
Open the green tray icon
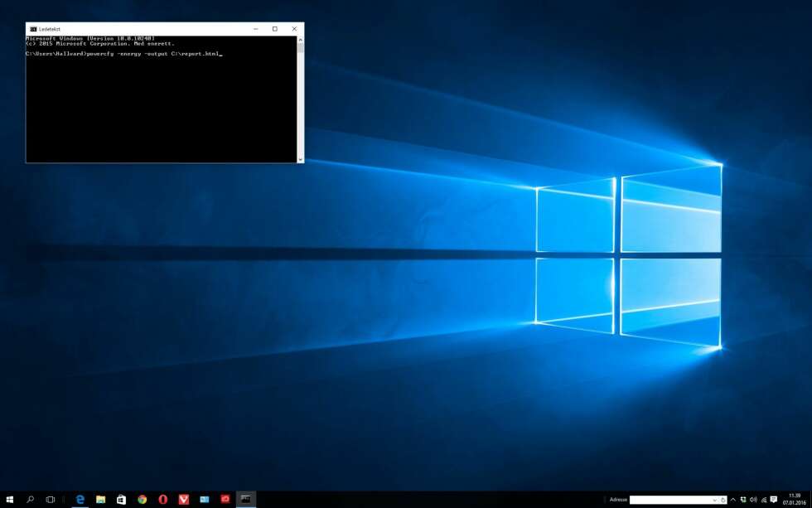[743, 500]
